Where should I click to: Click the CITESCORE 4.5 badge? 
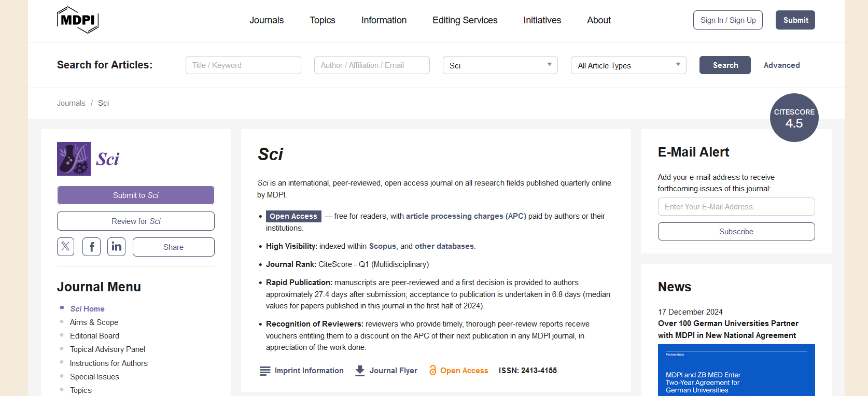coord(794,118)
